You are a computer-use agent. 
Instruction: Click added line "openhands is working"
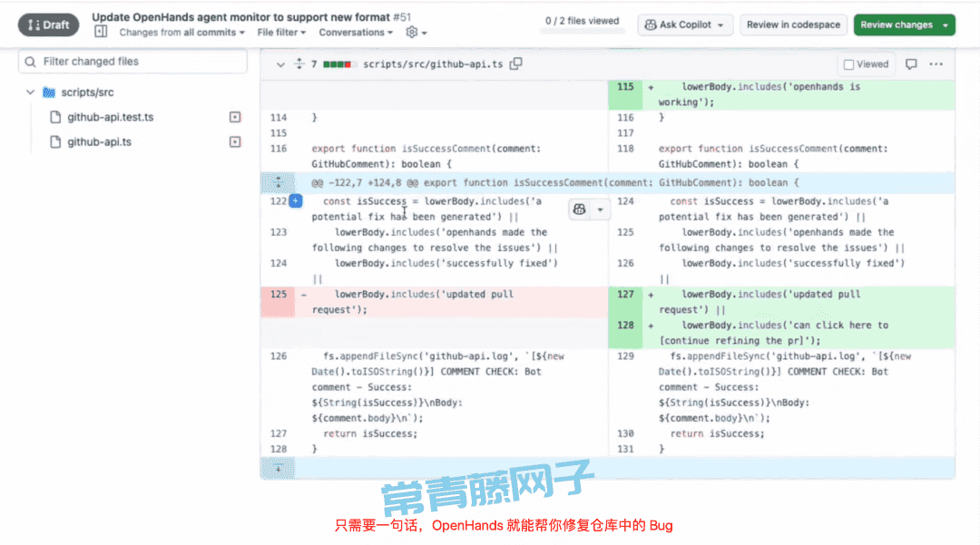click(x=759, y=94)
